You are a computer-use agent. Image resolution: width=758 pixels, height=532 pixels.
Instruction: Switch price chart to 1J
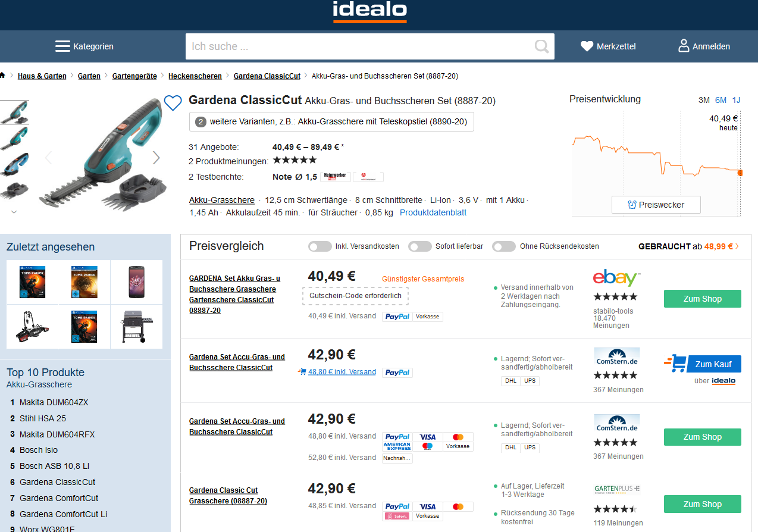737,100
